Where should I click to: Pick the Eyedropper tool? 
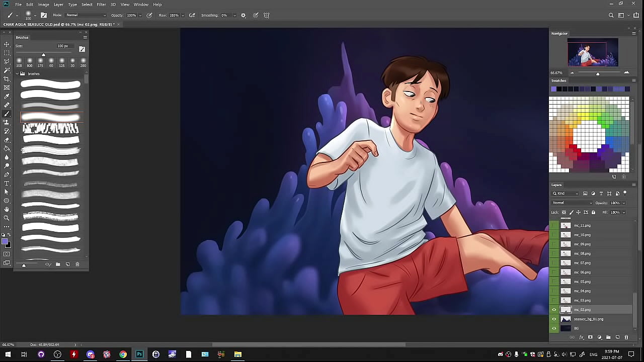[x=7, y=97]
